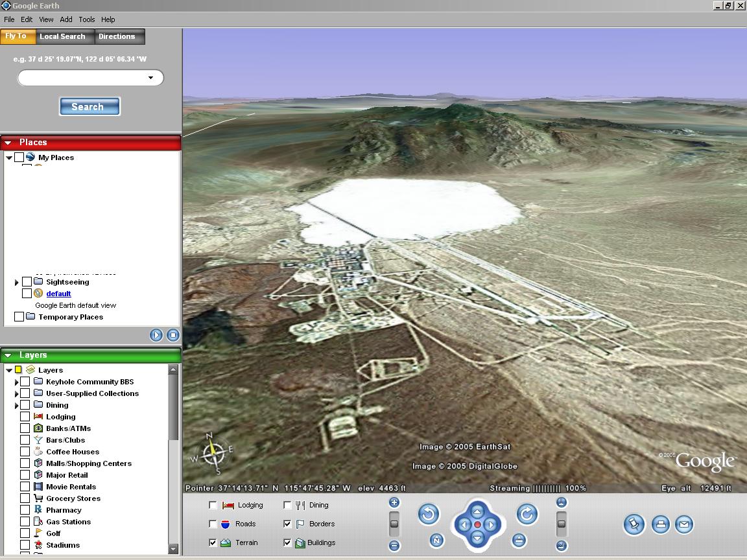Click the tilt slider handle
The image size is (747, 560).
point(562,524)
